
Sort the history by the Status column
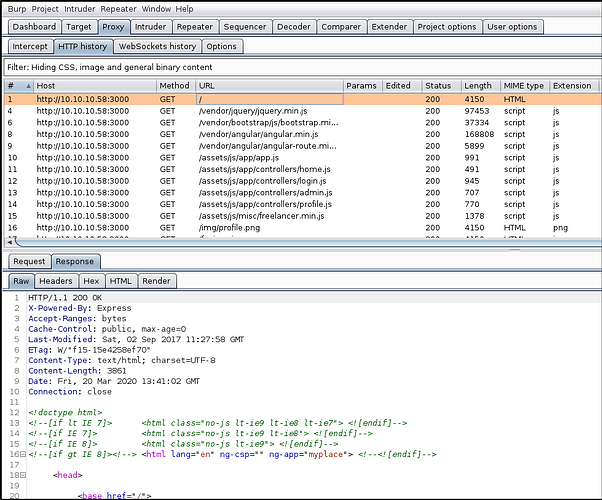click(438, 86)
